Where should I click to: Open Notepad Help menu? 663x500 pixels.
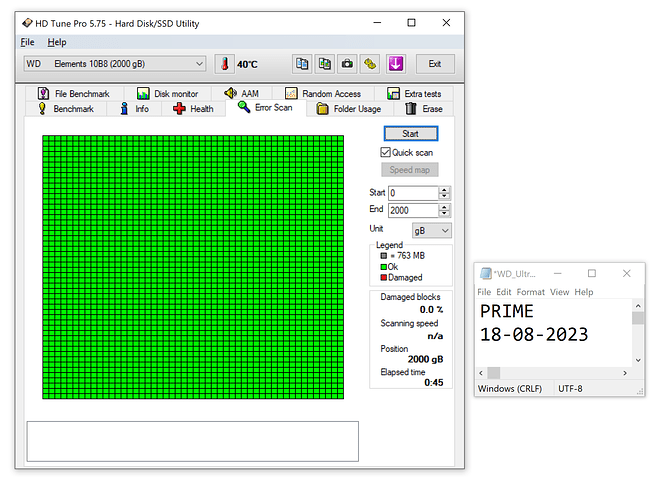(584, 292)
